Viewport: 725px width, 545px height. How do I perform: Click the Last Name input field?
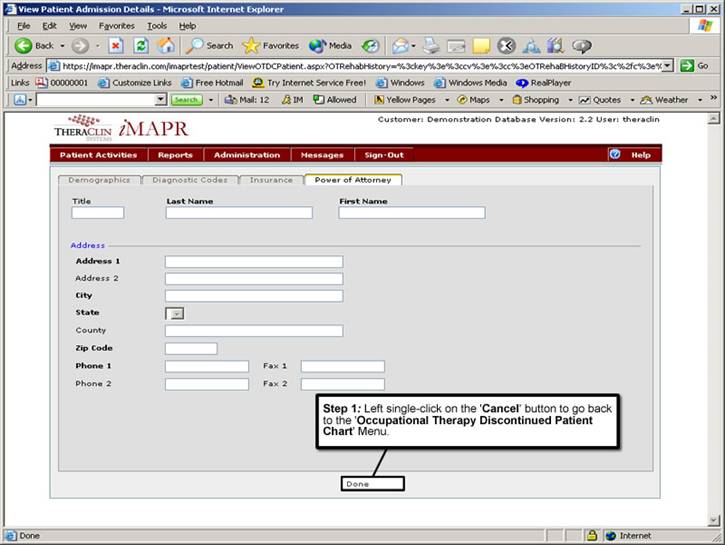click(x=239, y=213)
